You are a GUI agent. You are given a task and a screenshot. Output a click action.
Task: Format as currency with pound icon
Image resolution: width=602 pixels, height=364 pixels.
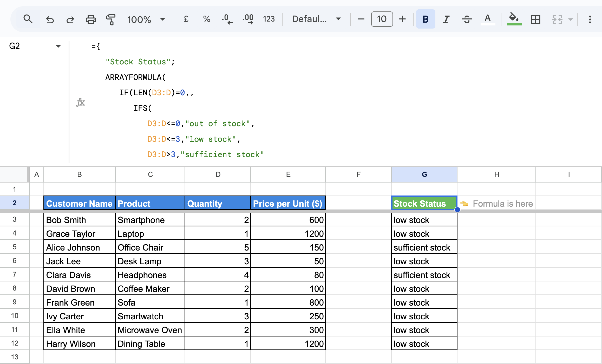coord(186,19)
